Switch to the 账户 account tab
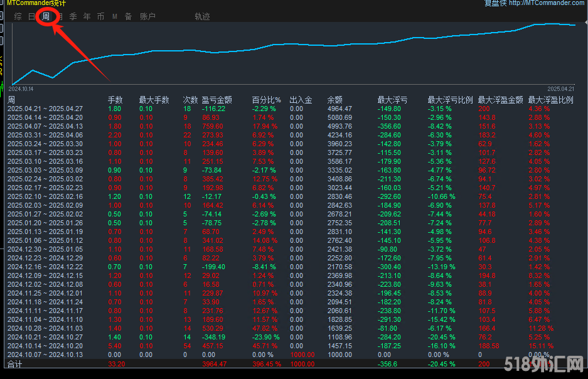588x379 pixels. click(x=147, y=16)
